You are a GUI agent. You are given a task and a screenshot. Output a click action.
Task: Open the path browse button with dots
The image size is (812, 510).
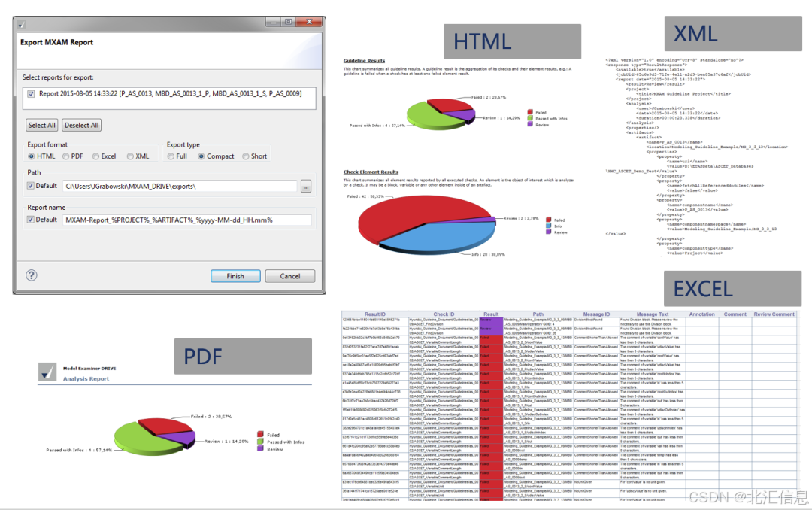click(306, 186)
